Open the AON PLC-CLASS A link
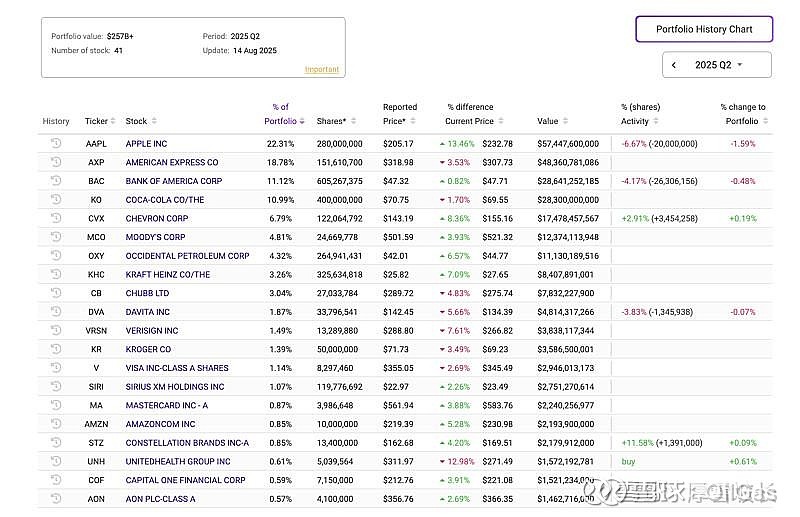Viewport: 800px width, 517px height. pyautogui.click(x=161, y=499)
